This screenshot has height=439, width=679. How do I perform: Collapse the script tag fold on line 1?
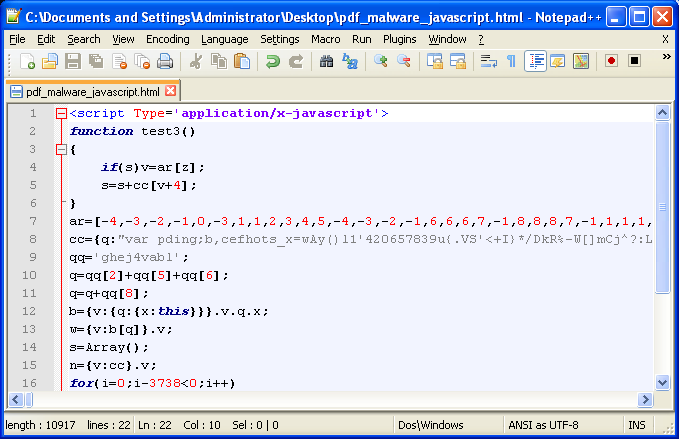[61, 113]
